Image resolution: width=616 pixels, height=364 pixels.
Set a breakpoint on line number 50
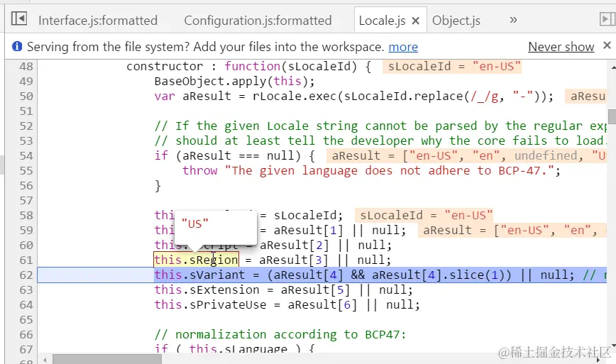coord(26,96)
